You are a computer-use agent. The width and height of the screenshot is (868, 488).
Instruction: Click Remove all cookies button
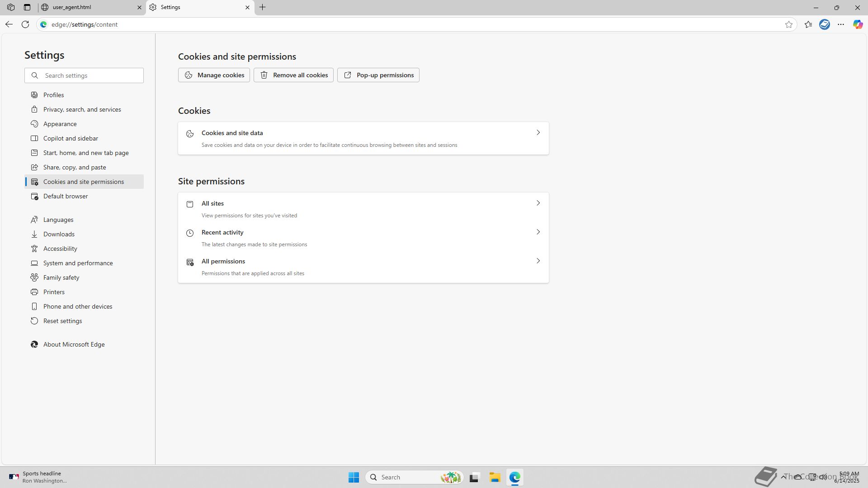(x=293, y=75)
